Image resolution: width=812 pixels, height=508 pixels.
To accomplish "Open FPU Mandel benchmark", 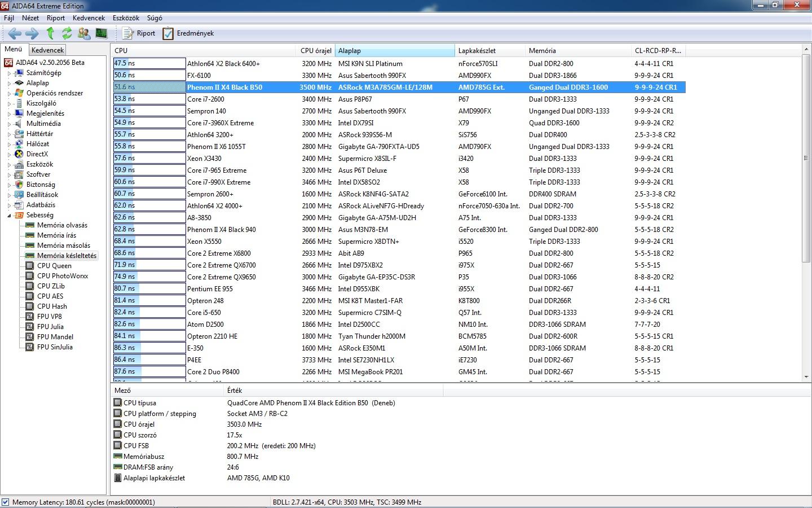I will point(55,337).
